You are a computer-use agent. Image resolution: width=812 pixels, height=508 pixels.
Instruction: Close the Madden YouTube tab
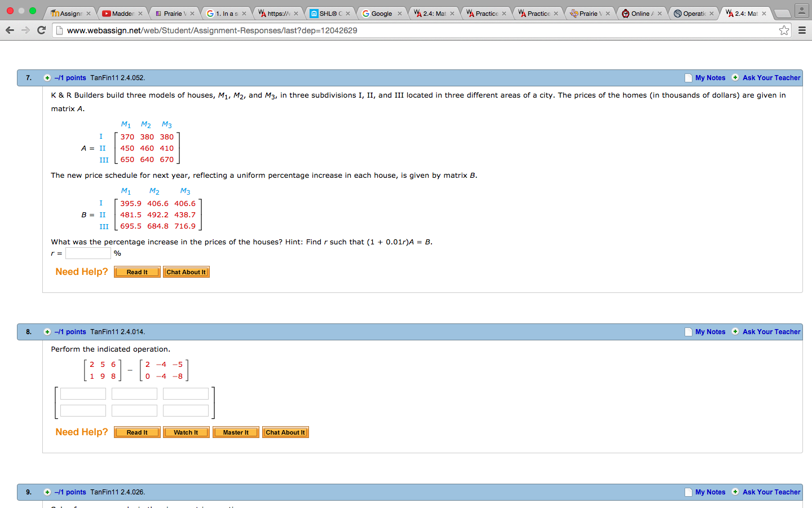coord(140,14)
